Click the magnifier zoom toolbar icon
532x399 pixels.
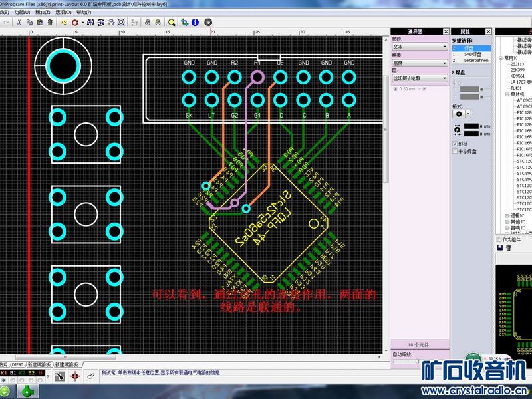click(172, 22)
